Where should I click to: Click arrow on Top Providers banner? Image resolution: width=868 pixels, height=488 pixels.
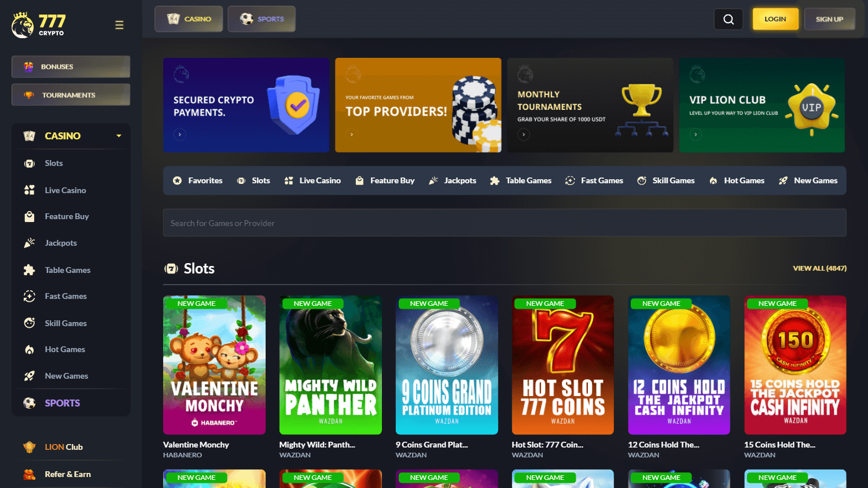tap(352, 135)
